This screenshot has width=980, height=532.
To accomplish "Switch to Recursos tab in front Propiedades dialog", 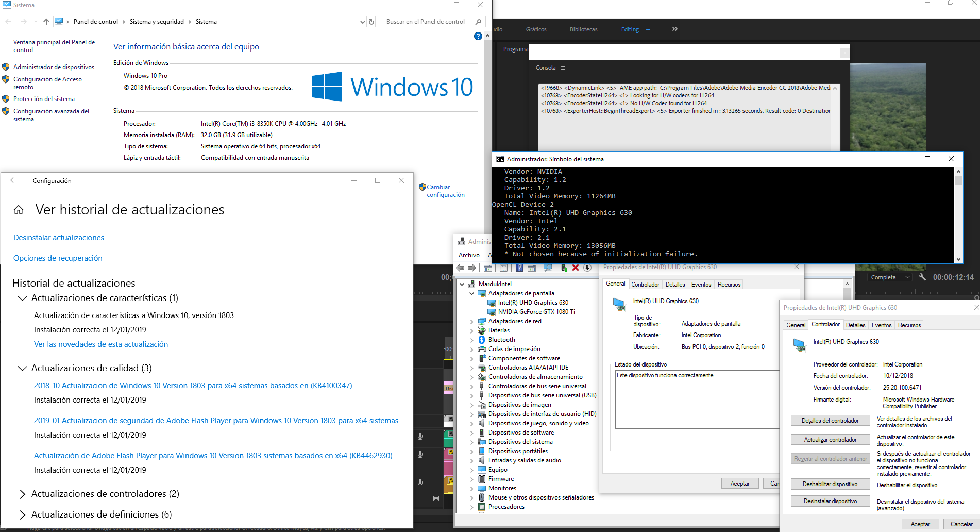I will 909,325.
